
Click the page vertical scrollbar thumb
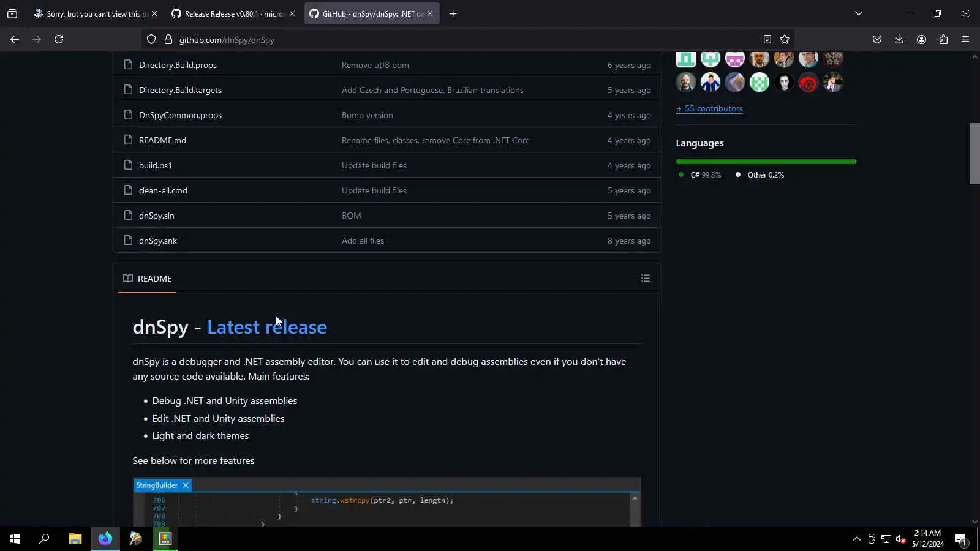974,154
